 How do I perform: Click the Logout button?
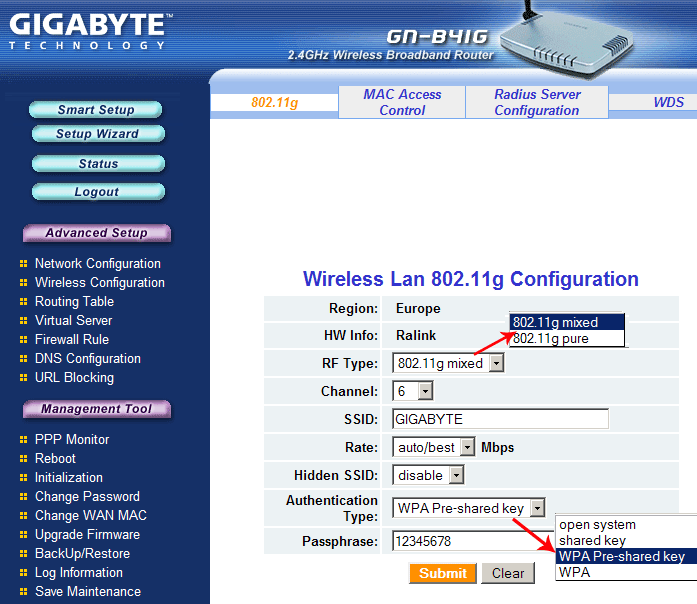tap(98, 192)
